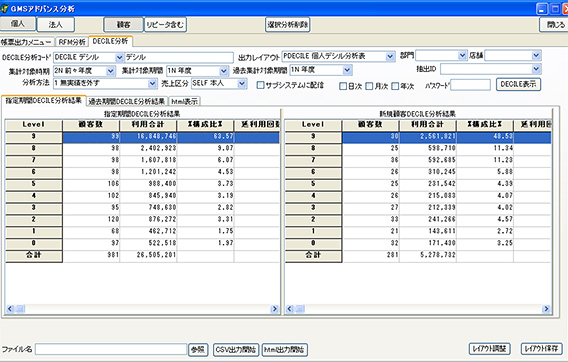Open the 帳票出力メニュー tab
This screenshot has width=568, height=362.
pos(27,42)
